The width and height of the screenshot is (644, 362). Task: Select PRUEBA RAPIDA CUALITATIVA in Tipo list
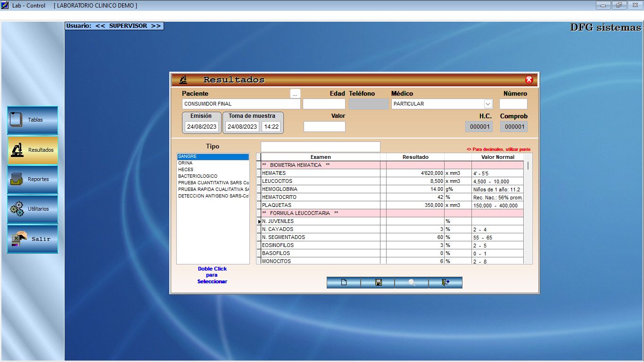click(x=213, y=189)
